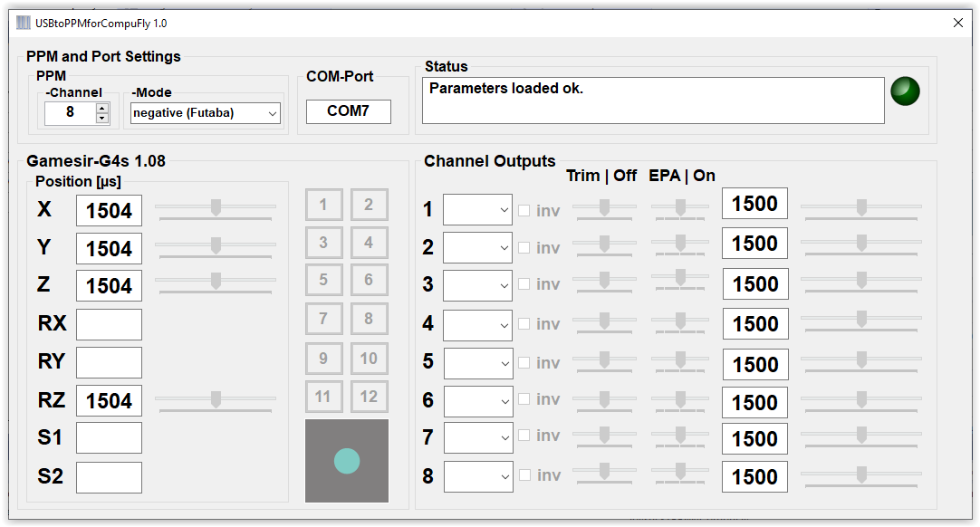Toggle inv checkbox for channel 4
The image size is (980, 527).
[524, 324]
